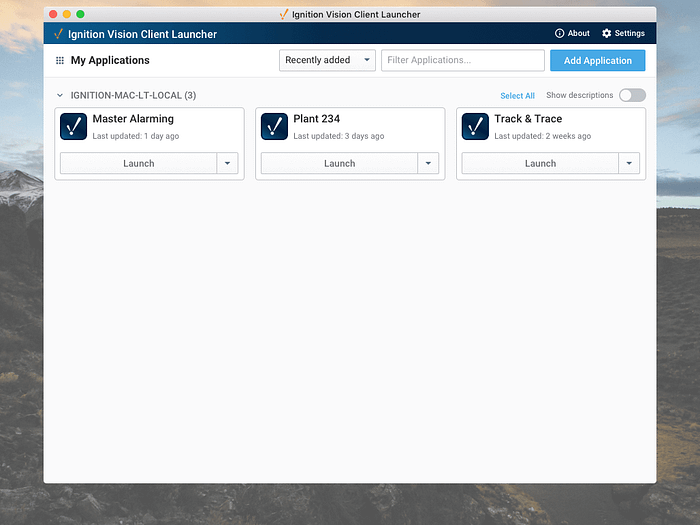The height and width of the screenshot is (525, 700).
Task: Click the Select All link
Action: pyautogui.click(x=517, y=96)
